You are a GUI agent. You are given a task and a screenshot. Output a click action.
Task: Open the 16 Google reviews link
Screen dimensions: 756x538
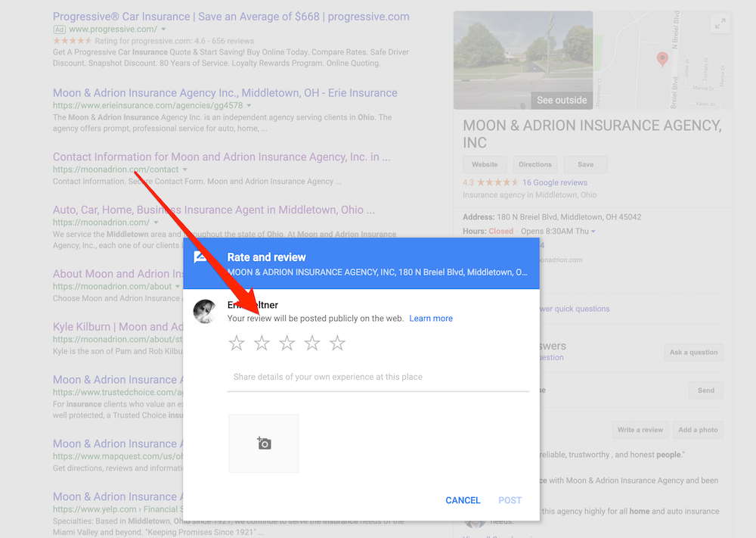click(555, 182)
